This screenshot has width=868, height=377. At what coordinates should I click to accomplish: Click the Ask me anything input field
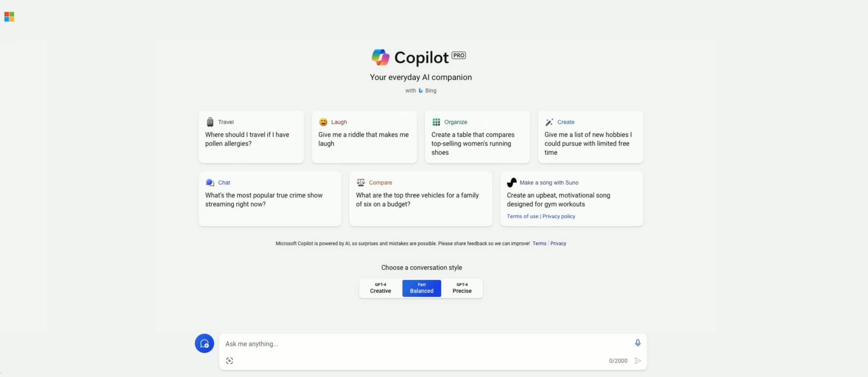click(x=425, y=344)
